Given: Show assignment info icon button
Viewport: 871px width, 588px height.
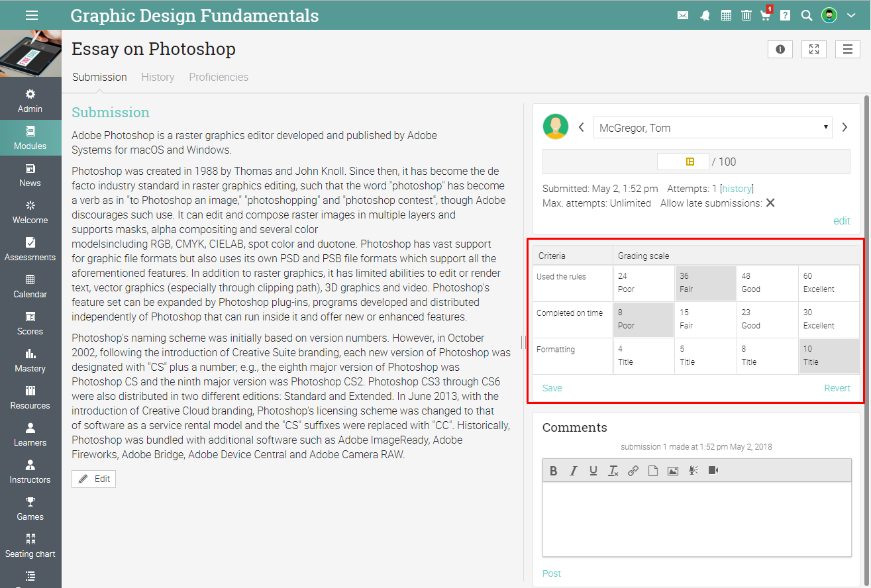Looking at the screenshot, I should click(x=780, y=49).
